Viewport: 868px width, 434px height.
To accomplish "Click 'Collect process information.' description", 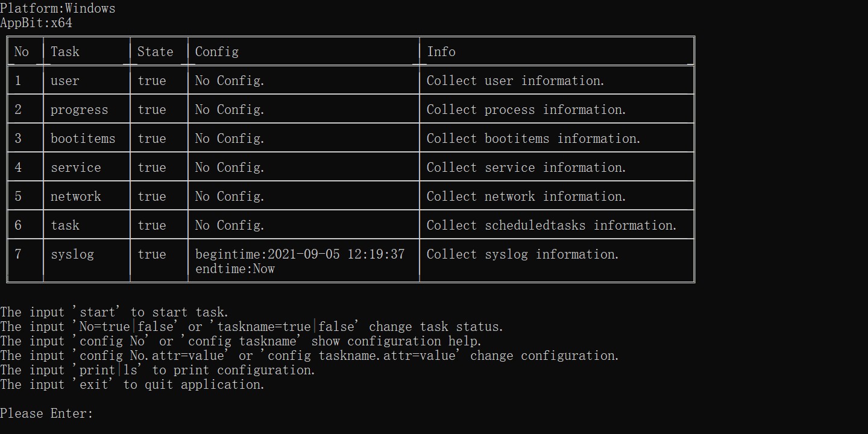I will point(526,110).
